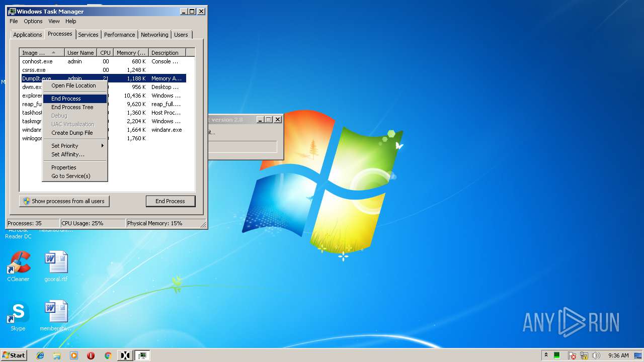
Task: Switch to the Performance tab
Action: (x=120, y=35)
